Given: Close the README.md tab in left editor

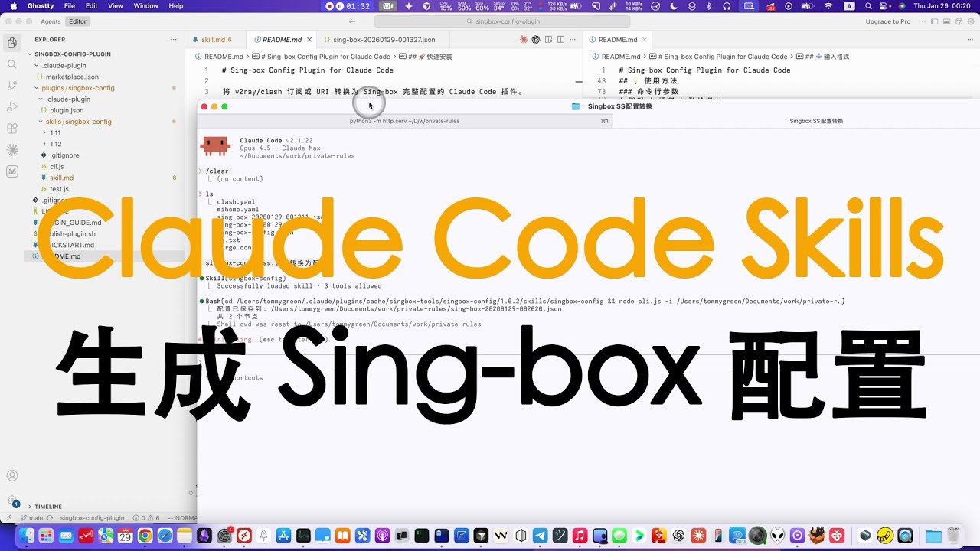Looking at the screenshot, I should 309,39.
